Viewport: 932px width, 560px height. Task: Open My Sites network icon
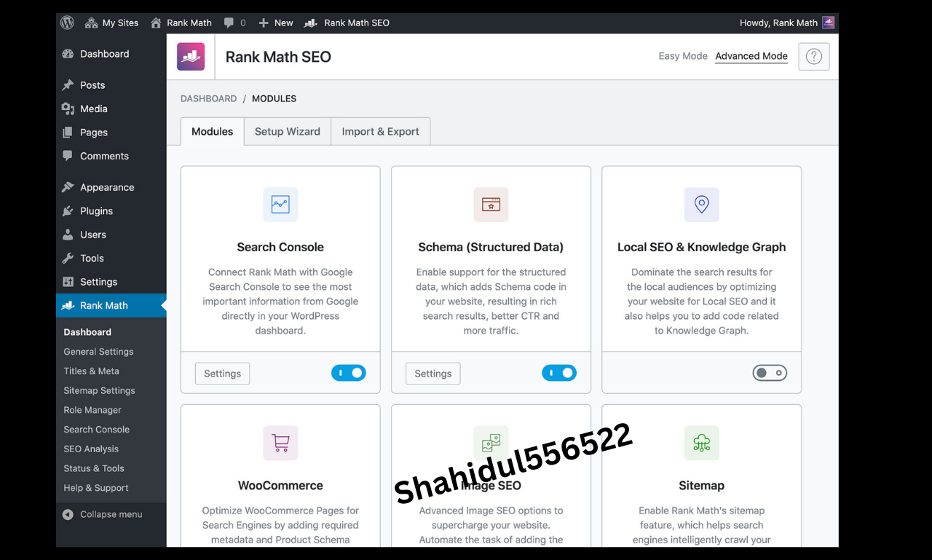[x=91, y=23]
